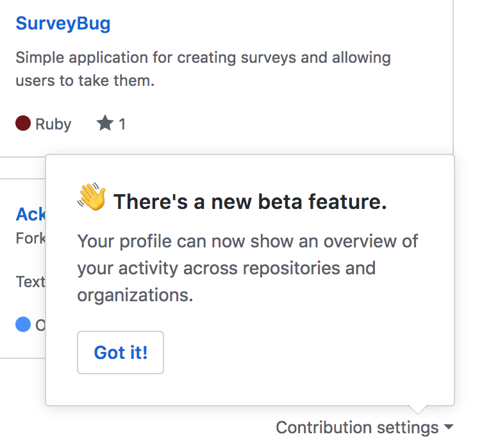
Task: Click the truncated Fork text under Ack
Action: tap(30, 238)
